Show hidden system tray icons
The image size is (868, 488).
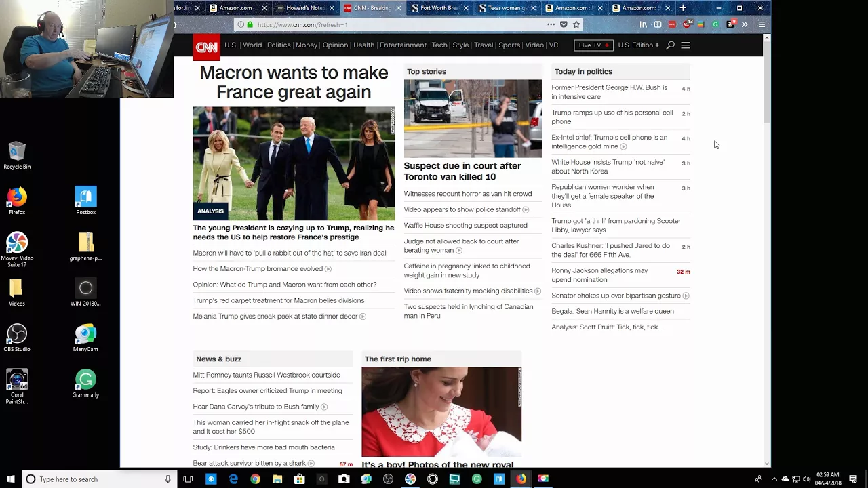(x=774, y=479)
